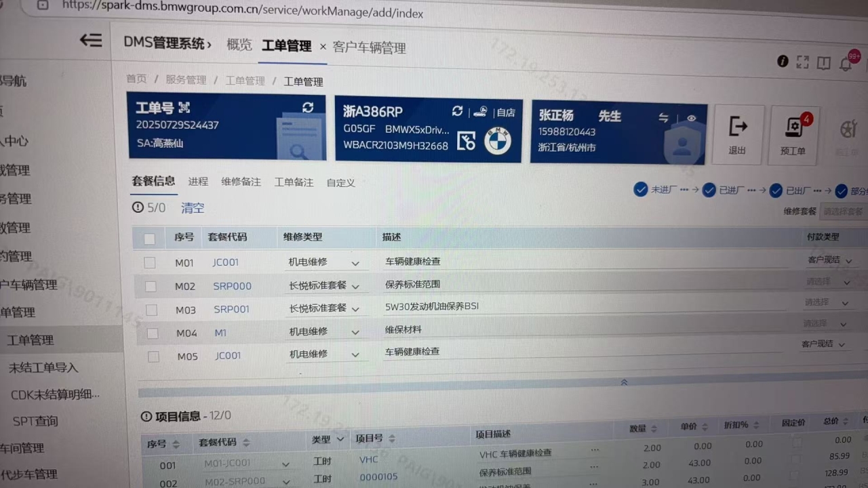
Task: Open 预工单 with red badge
Action: (x=792, y=135)
